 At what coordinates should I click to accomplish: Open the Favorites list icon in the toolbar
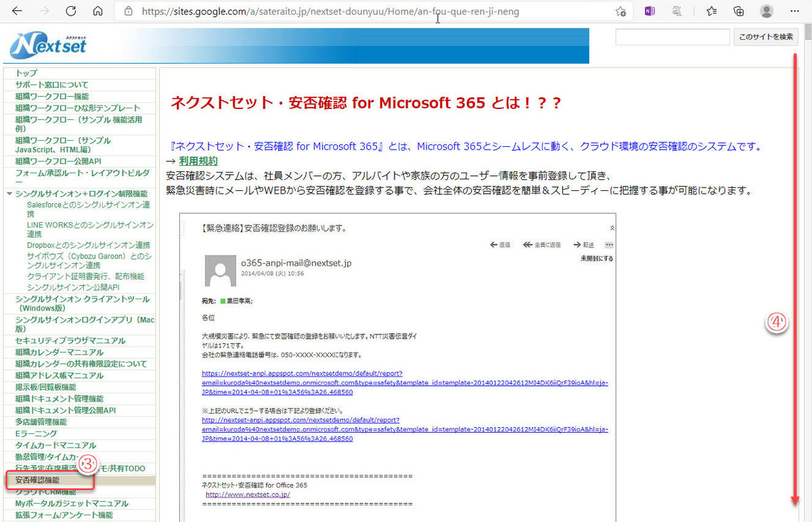pos(711,12)
